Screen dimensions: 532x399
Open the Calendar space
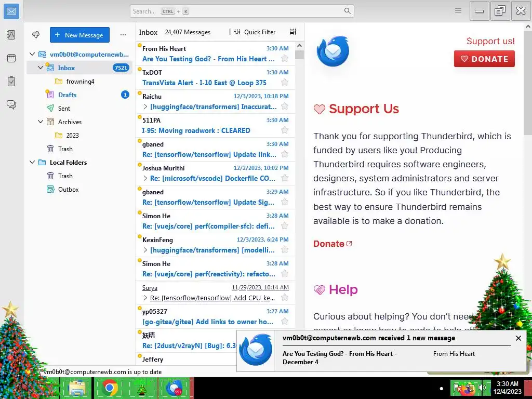click(x=11, y=58)
